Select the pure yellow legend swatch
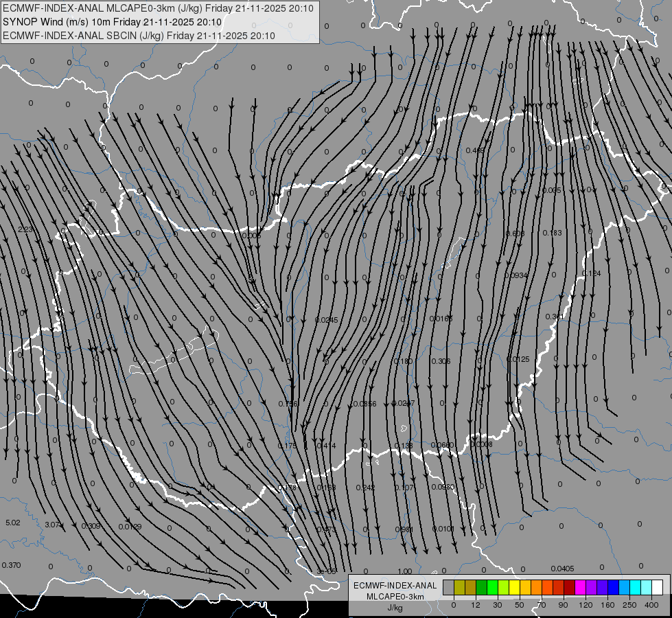The width and height of the screenshot is (672, 618). tap(514, 588)
